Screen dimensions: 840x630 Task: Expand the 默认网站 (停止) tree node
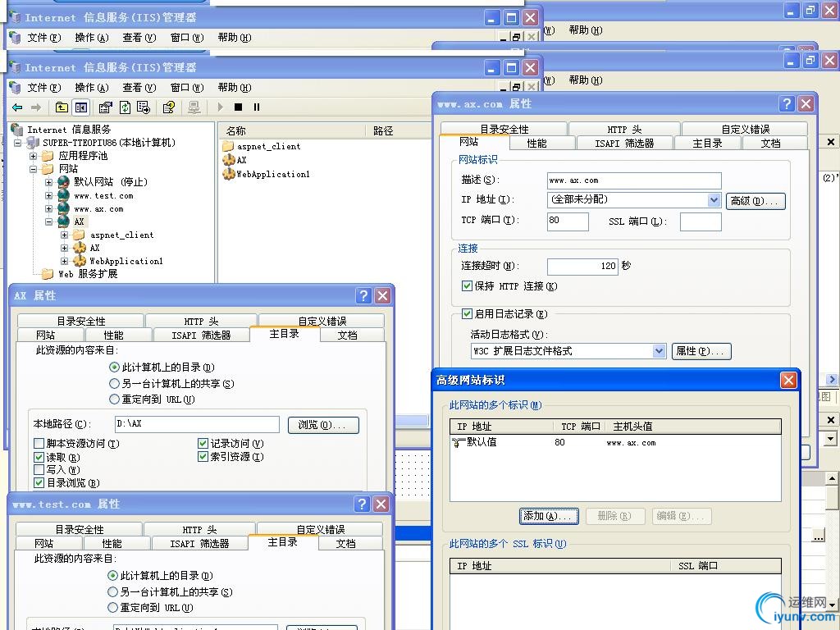pyautogui.click(x=48, y=182)
